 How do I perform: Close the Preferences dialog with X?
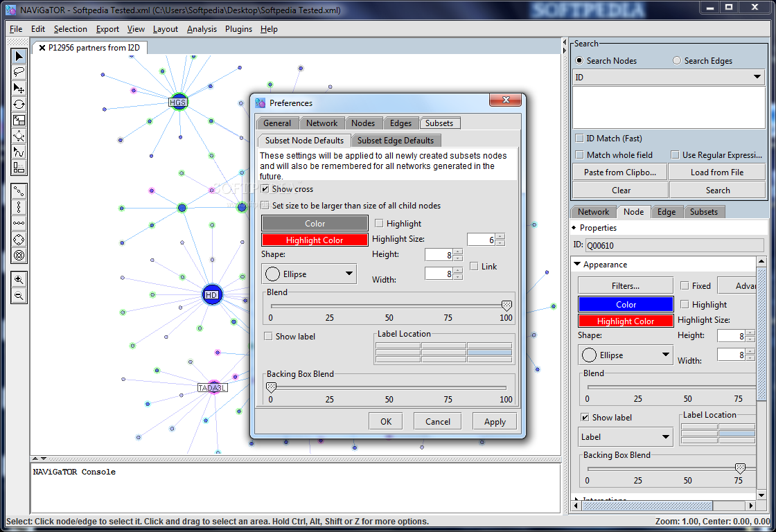click(x=505, y=100)
